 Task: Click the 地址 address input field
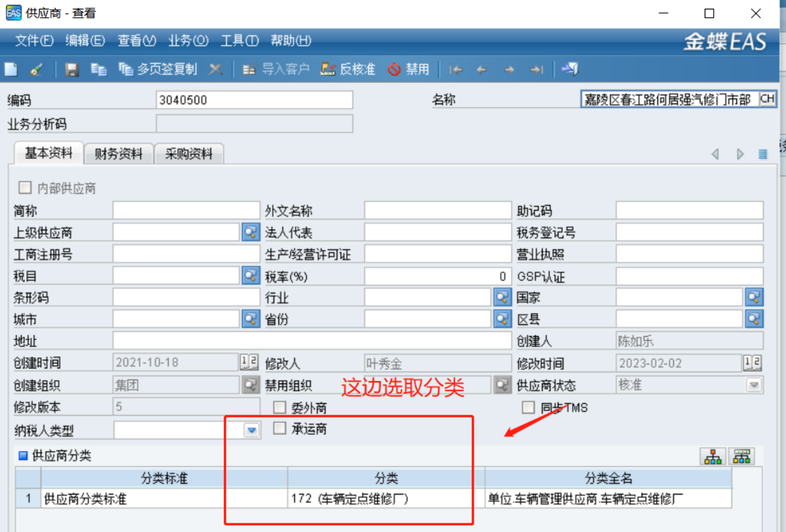(x=312, y=341)
